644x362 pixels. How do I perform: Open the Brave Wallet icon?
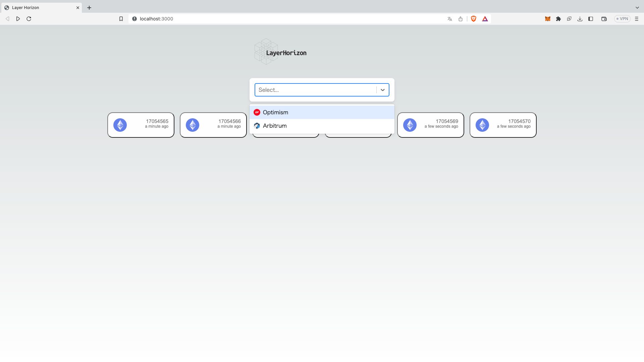[x=604, y=19]
